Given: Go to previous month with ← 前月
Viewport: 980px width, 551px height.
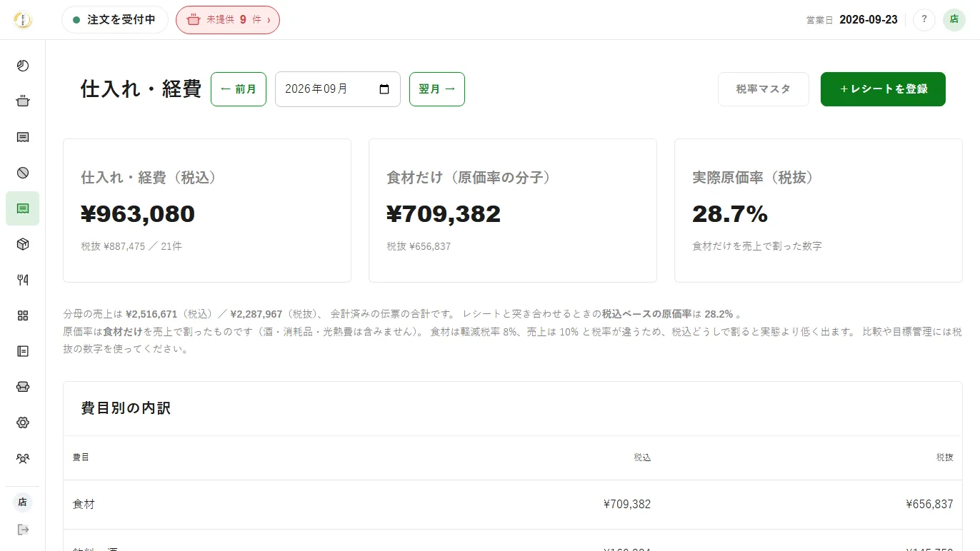Looking at the screenshot, I should (x=239, y=89).
